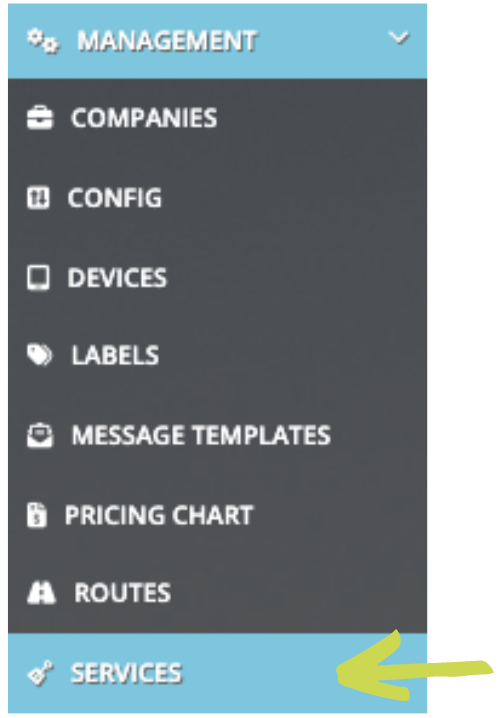Open the Companies menu item
This screenshot has height=718, width=502.
218,118
